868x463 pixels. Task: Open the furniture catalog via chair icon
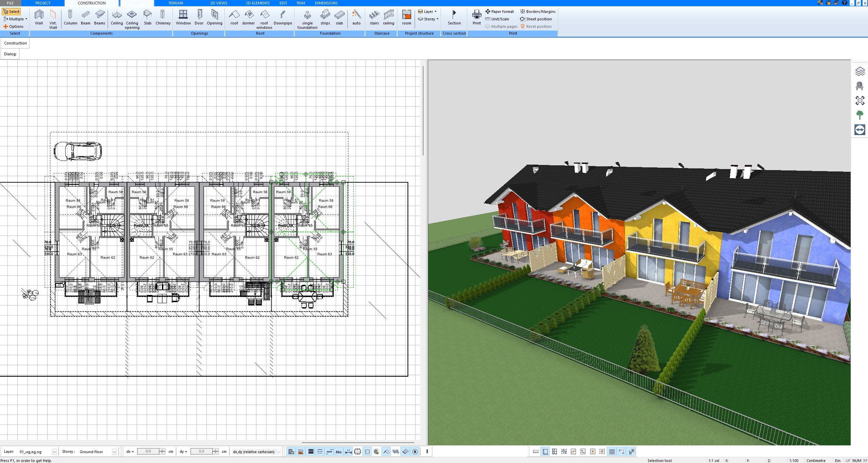tap(860, 86)
